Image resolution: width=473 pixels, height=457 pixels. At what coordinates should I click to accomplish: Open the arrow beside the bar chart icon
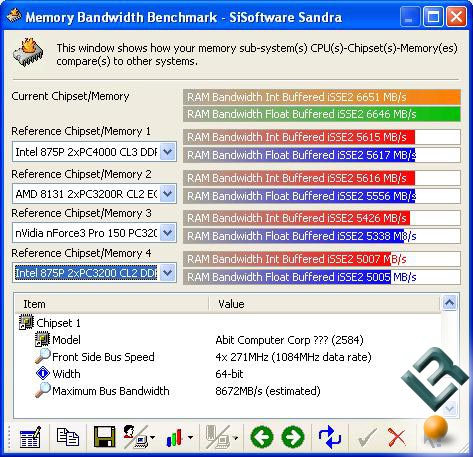(190, 437)
